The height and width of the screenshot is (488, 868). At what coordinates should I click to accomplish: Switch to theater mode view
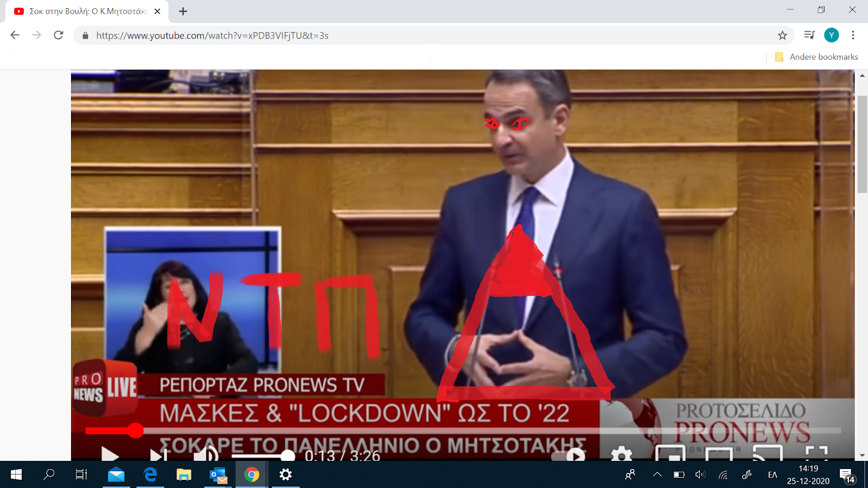(718, 454)
